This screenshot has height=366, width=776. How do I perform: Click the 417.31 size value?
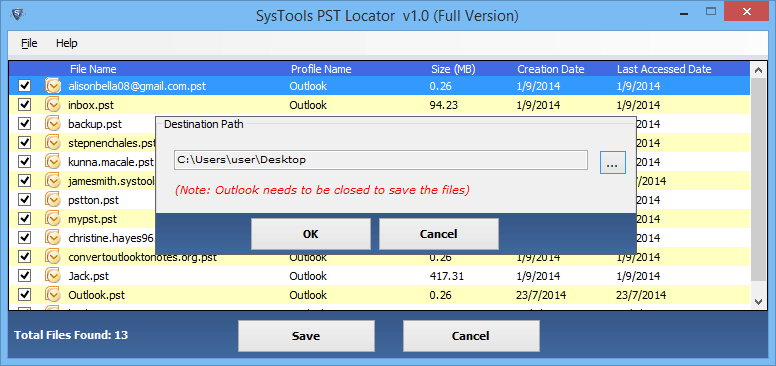pyautogui.click(x=447, y=276)
